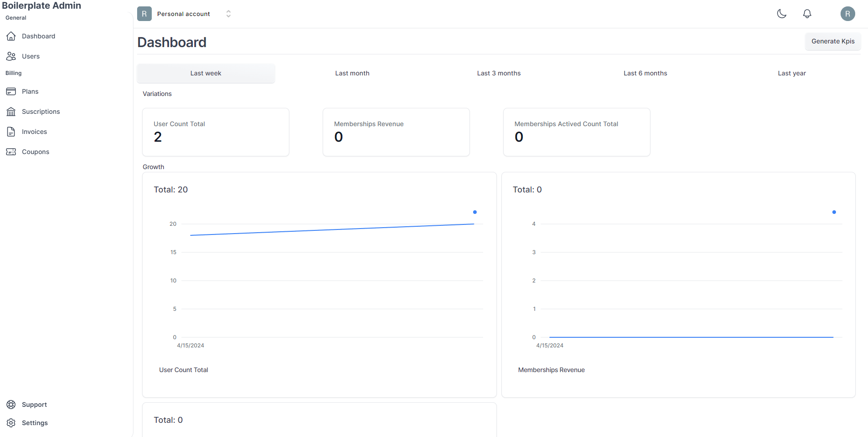Click the 4/15/2024 date under Memberships Revenue chart
Viewport: 868px width, 437px height.
[550, 346]
